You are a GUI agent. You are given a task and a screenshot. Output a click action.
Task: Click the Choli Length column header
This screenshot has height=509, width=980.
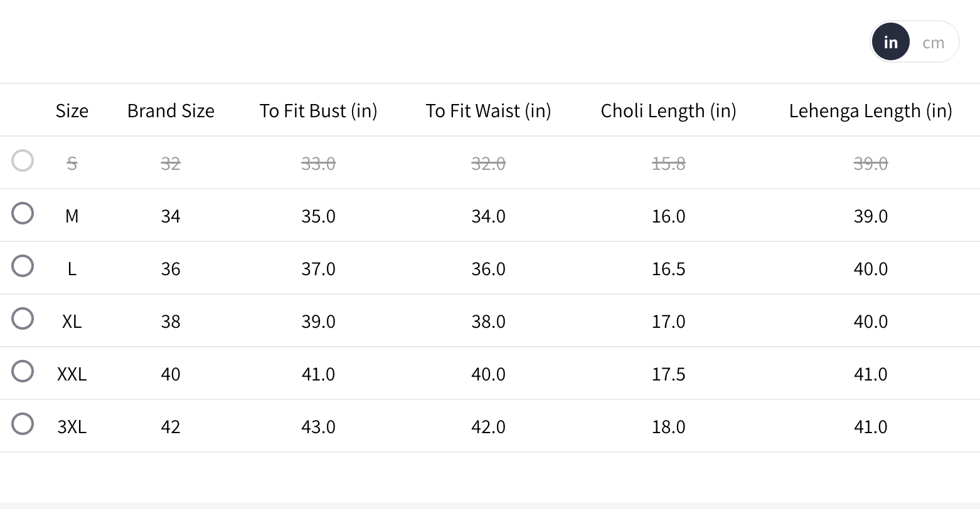(x=668, y=111)
